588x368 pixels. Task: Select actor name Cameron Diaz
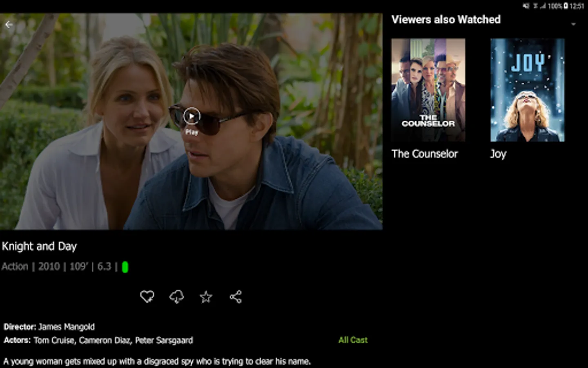(105, 340)
